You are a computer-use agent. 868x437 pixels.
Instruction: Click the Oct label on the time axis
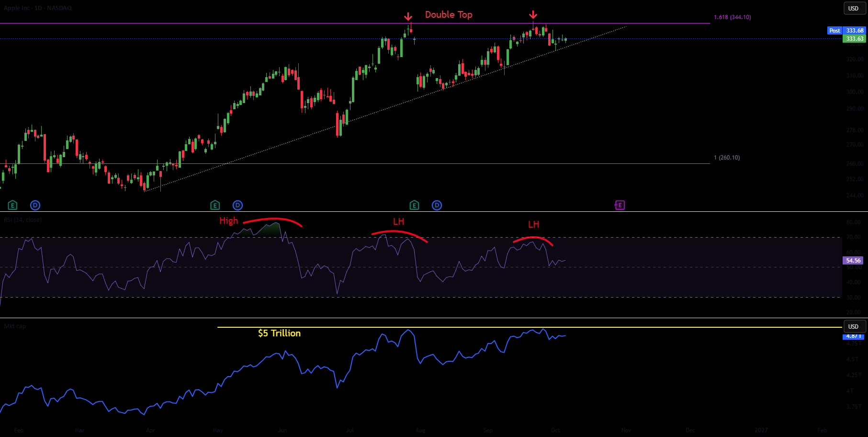click(555, 430)
